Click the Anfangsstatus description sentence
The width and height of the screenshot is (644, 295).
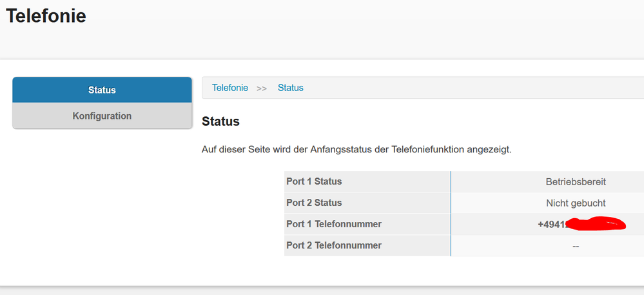coord(356,150)
